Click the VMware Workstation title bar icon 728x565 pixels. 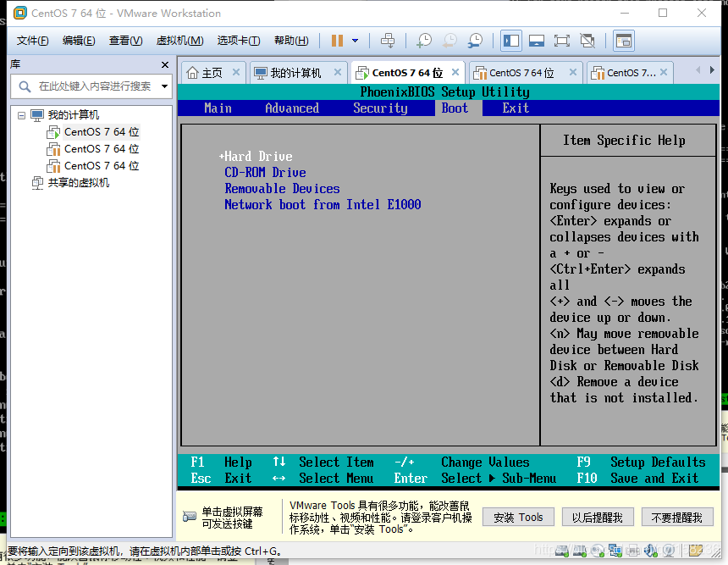coord(20,13)
